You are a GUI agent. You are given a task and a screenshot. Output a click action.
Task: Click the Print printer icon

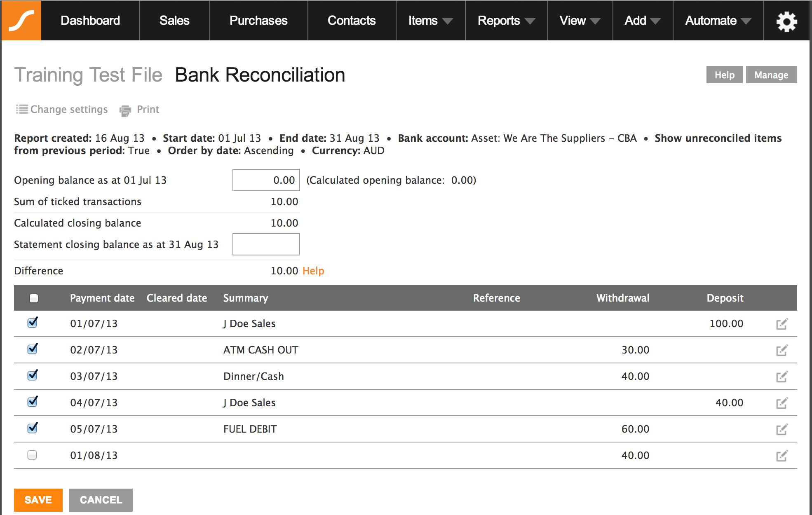pyautogui.click(x=125, y=110)
